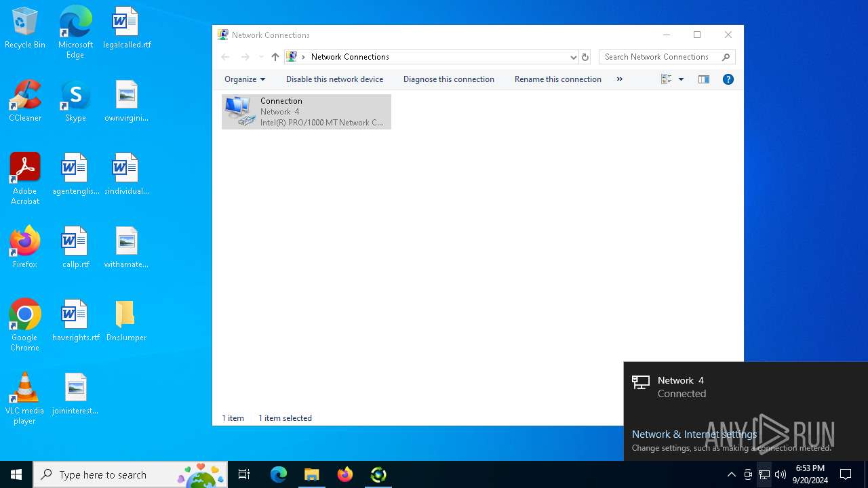Click the Meet Now tray icon
This screenshot has width=868, height=488.
coord(748,474)
